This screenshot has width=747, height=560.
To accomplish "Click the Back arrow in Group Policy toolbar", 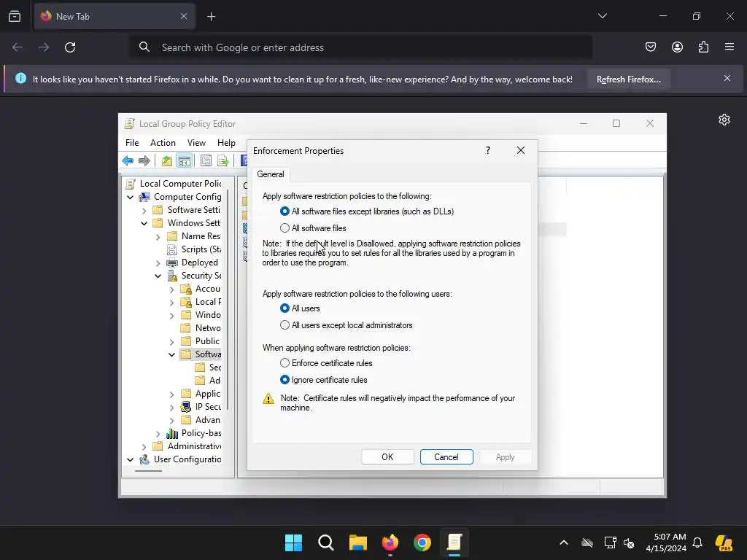I will pos(128,161).
